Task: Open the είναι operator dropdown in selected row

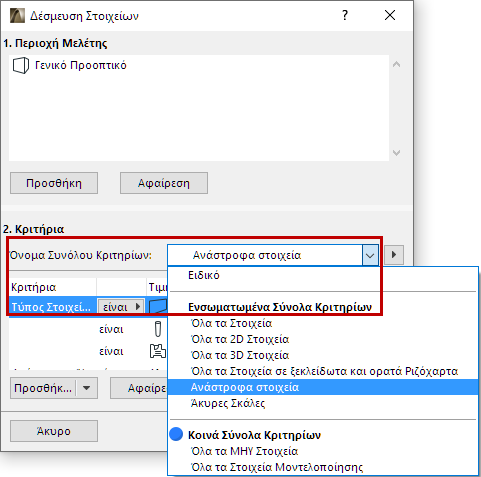Action: (121, 307)
